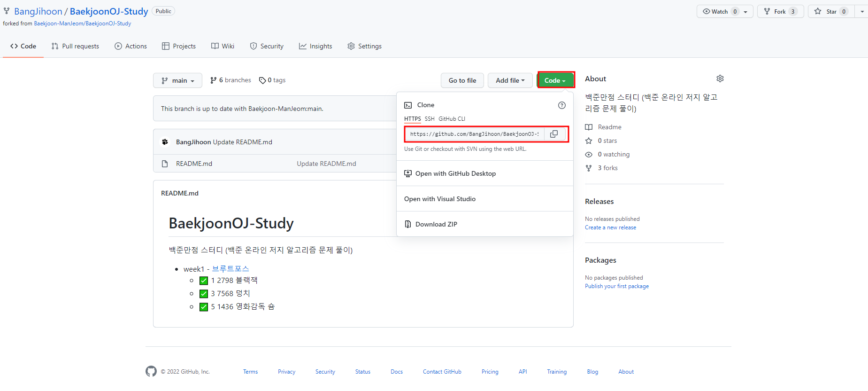Choose Open with Visual Studio
The width and height of the screenshot is (868, 391).
point(485,199)
